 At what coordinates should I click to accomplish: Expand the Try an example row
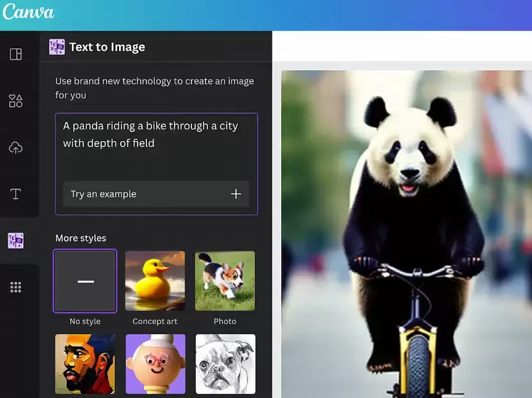point(156,194)
